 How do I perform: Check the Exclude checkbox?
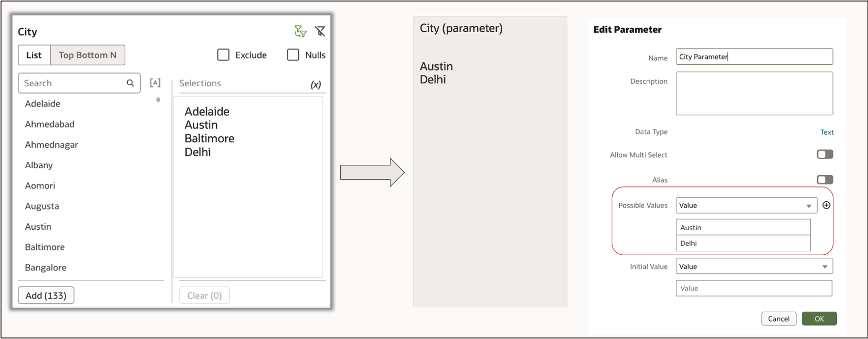pos(223,55)
